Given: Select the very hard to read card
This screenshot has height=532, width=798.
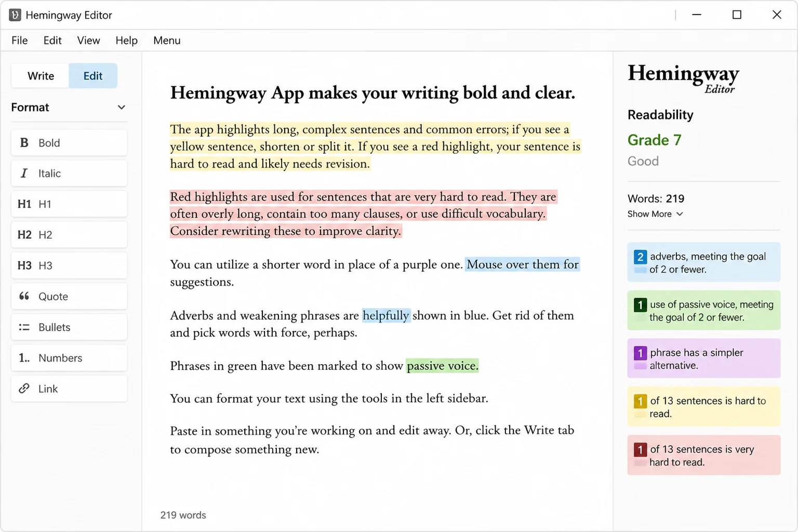Looking at the screenshot, I should click(703, 455).
